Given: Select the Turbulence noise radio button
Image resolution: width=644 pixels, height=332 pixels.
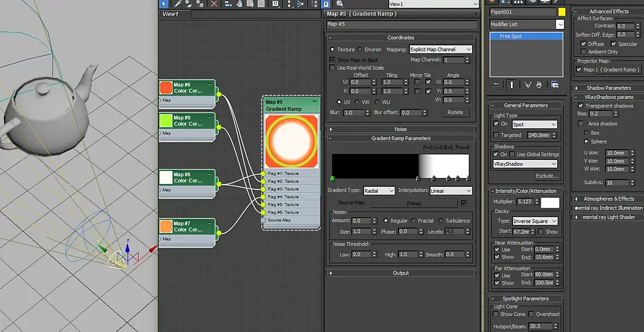Looking at the screenshot, I should pyautogui.click(x=440, y=221).
